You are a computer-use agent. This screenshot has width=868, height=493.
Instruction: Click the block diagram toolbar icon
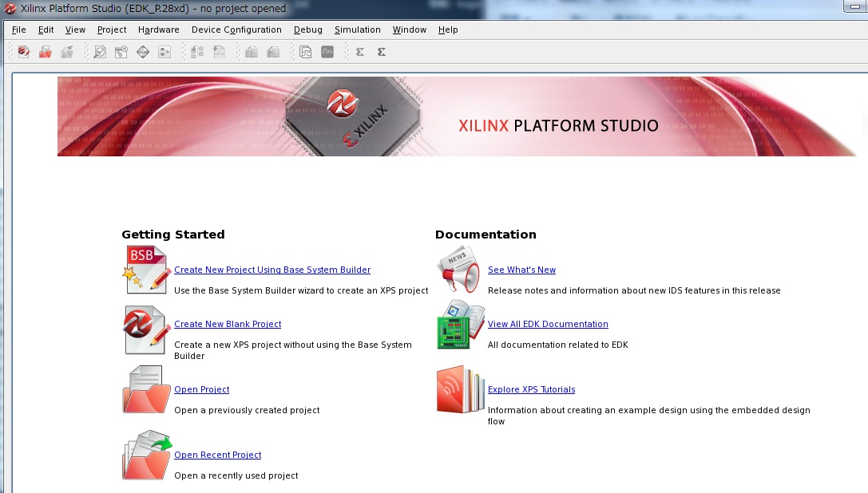(164, 52)
